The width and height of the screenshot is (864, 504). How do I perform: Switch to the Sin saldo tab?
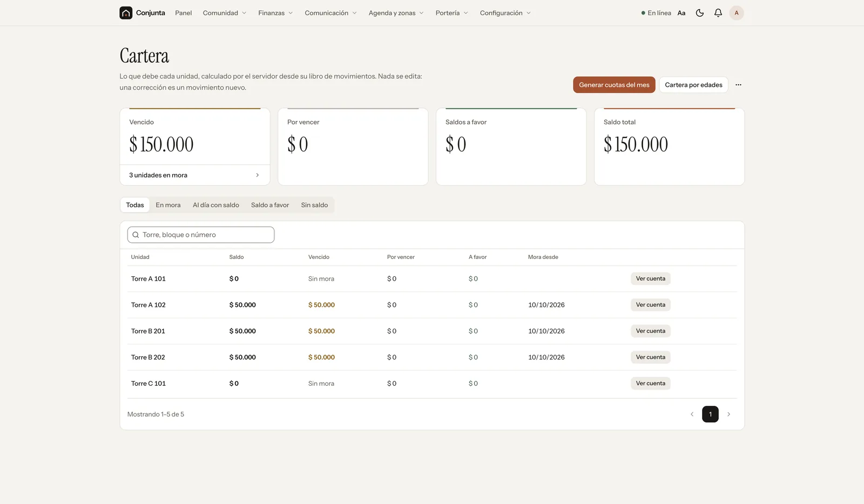pos(314,205)
